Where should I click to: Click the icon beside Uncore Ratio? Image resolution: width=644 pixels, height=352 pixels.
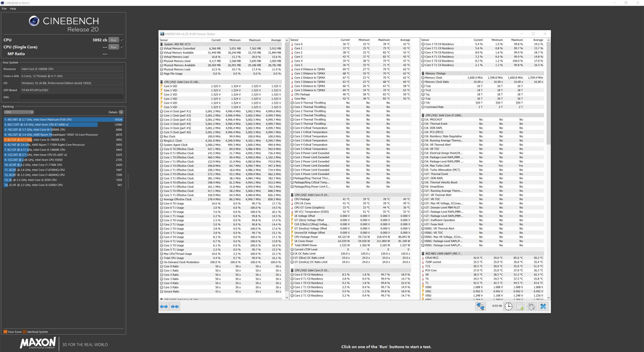(x=161, y=291)
